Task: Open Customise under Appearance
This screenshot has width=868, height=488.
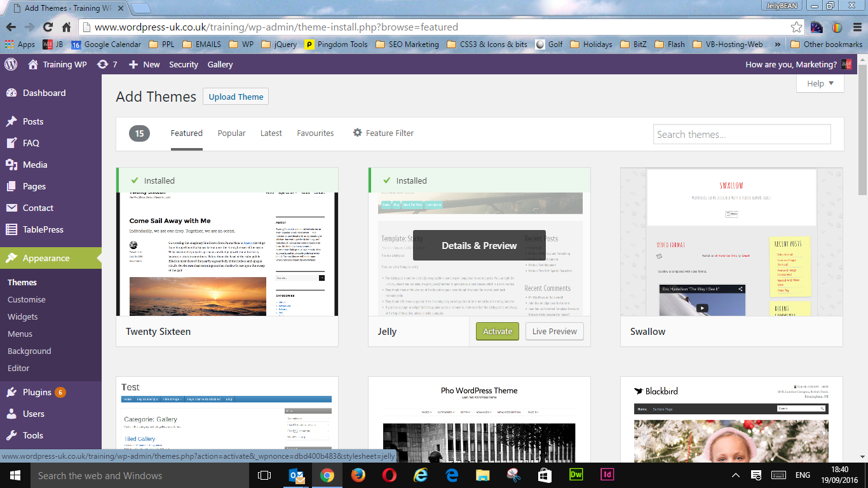Action: coord(27,299)
